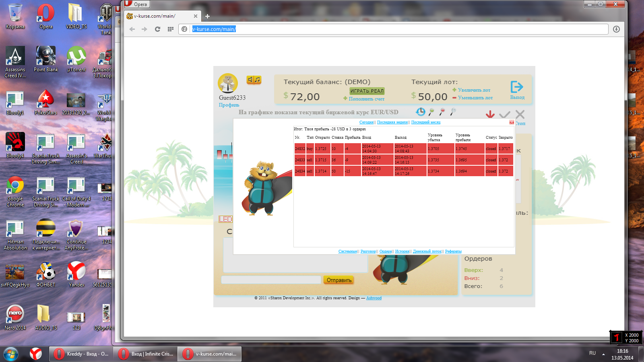
Task: Click browser forward arrow
Action: [144, 29]
